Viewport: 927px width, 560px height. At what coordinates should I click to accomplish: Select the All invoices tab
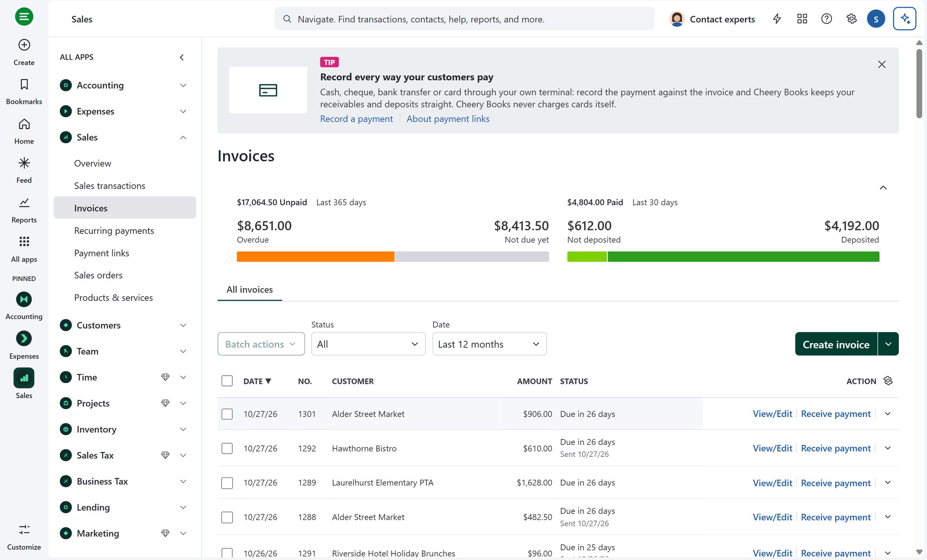click(x=250, y=290)
